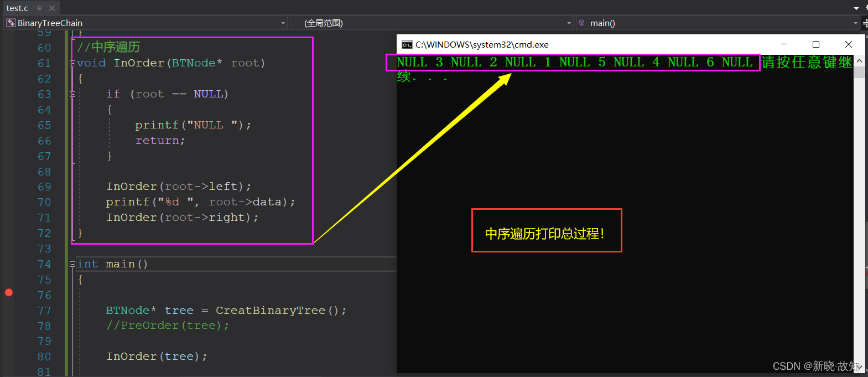Viewport: 868px width, 377px height.
Task: Click the InOrder(root->right); line
Action: 183,218
